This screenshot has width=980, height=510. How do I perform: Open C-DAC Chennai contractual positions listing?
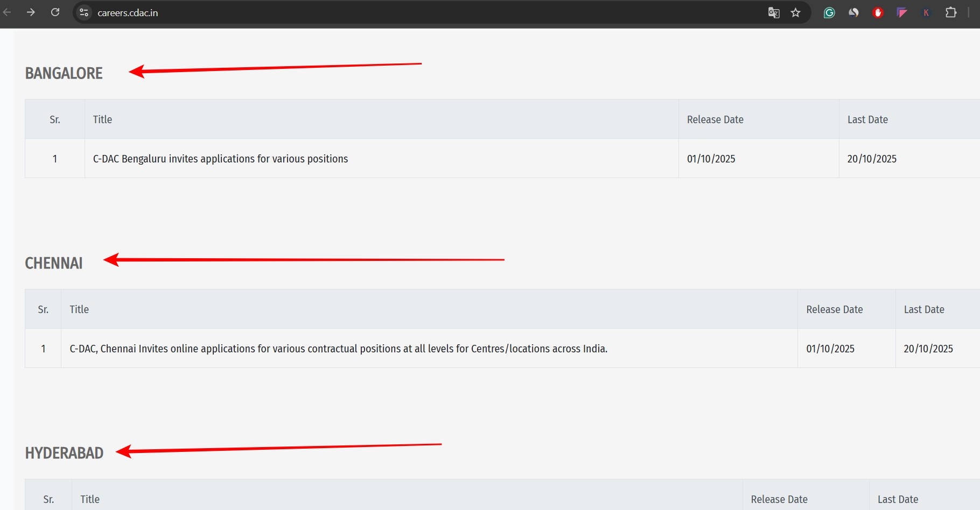[x=338, y=349]
